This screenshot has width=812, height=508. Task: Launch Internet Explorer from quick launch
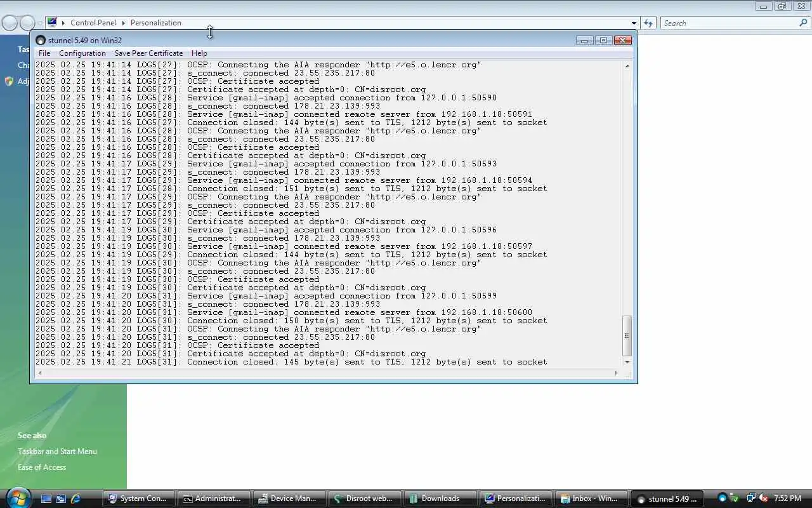click(x=75, y=499)
